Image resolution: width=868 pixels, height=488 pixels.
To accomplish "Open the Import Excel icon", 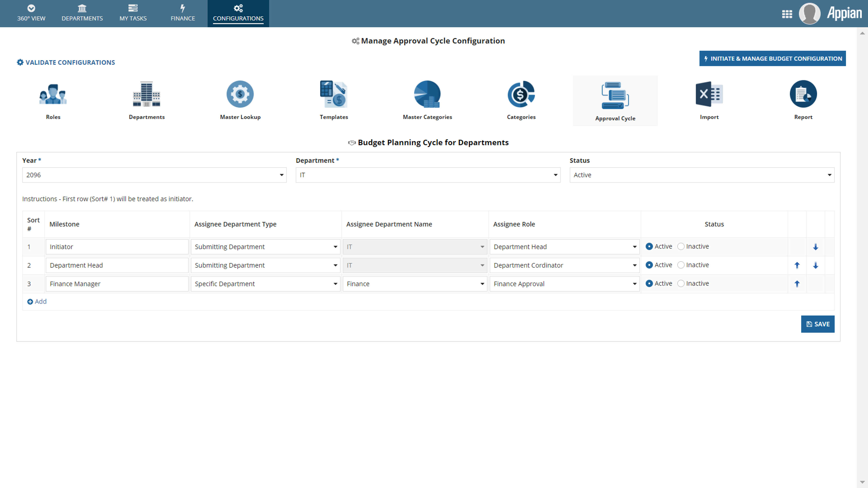I will [709, 94].
